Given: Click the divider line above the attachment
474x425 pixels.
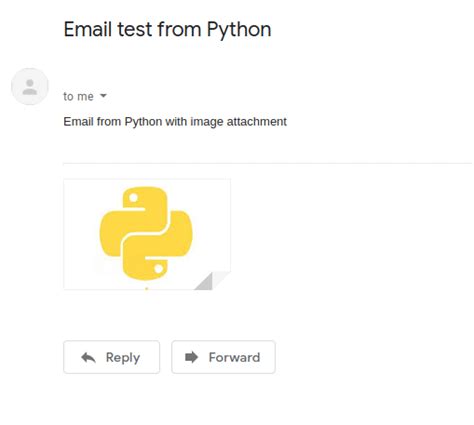Looking at the screenshot, I should click(x=268, y=163).
